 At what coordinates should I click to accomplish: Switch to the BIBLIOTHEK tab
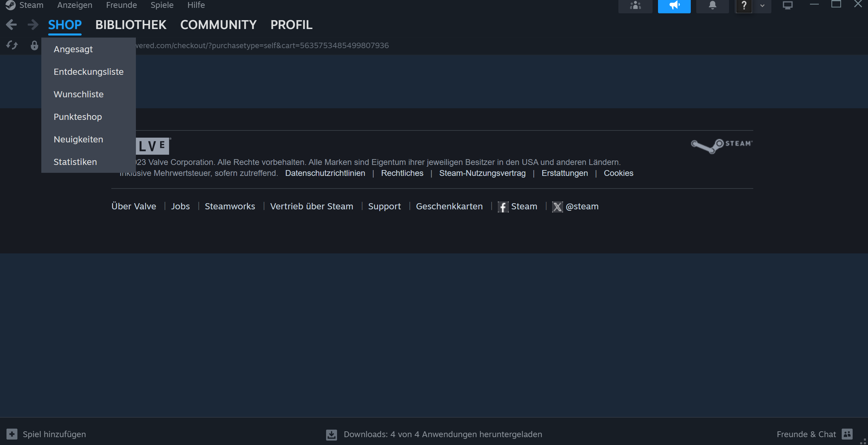tap(131, 25)
